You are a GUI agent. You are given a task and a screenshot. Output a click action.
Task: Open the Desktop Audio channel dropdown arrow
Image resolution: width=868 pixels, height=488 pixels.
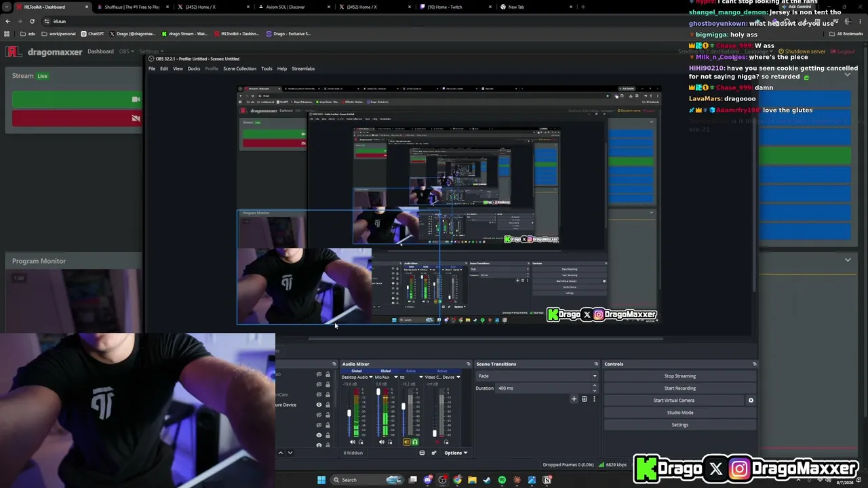pos(370,377)
